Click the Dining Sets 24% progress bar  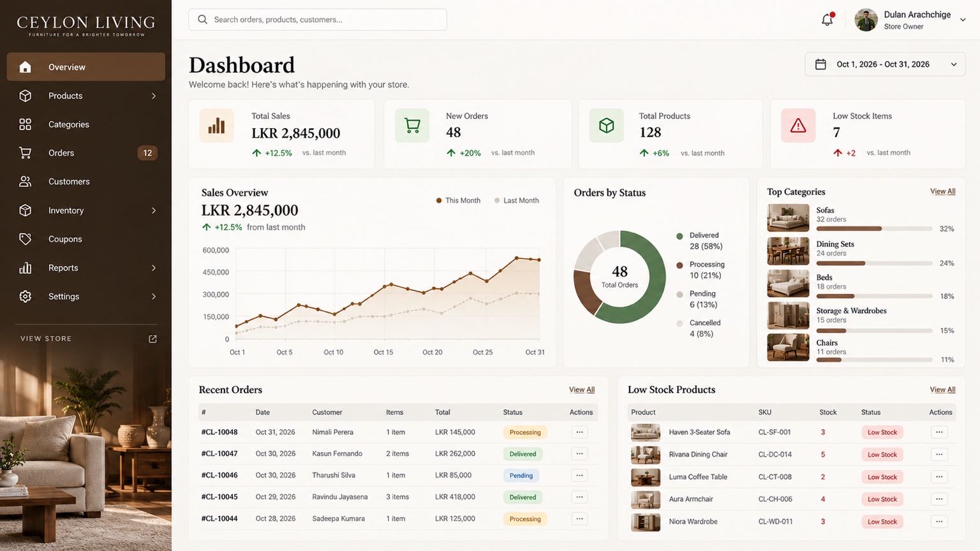[874, 263]
